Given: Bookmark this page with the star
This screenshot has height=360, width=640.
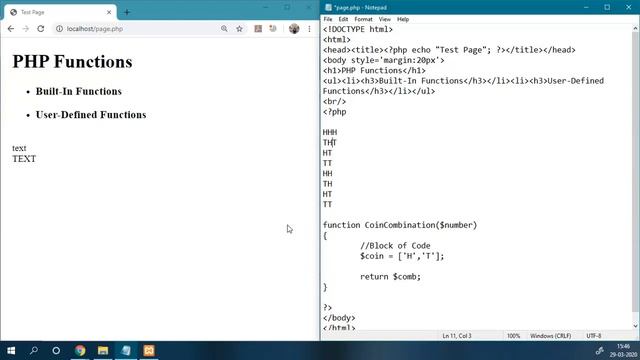Looking at the screenshot, I should [239, 29].
